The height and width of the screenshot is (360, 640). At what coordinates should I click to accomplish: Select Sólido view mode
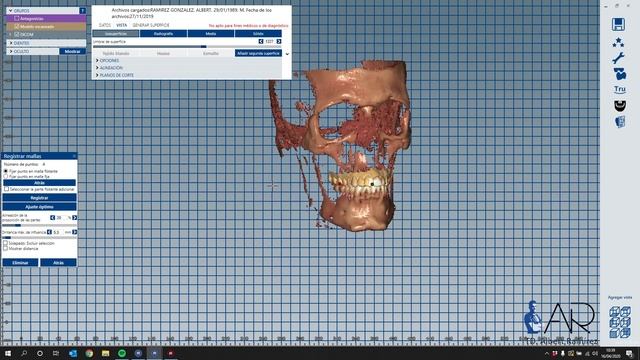point(258,33)
